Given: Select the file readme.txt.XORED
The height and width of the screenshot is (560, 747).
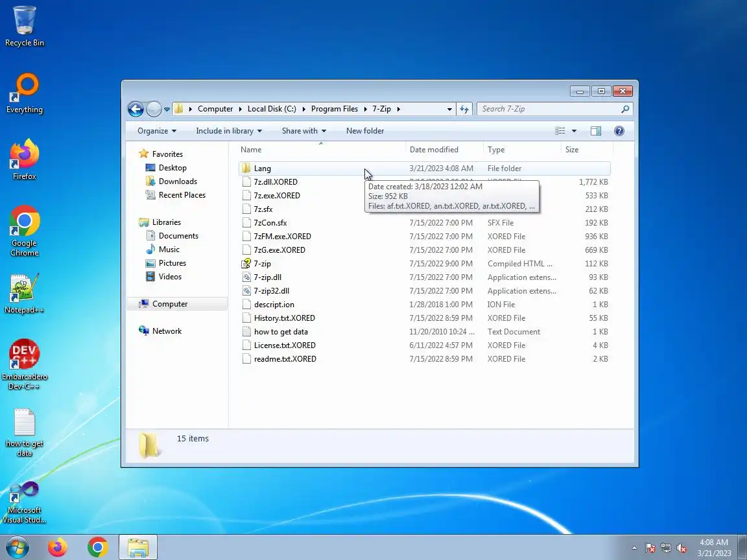Looking at the screenshot, I should pos(424,359).
